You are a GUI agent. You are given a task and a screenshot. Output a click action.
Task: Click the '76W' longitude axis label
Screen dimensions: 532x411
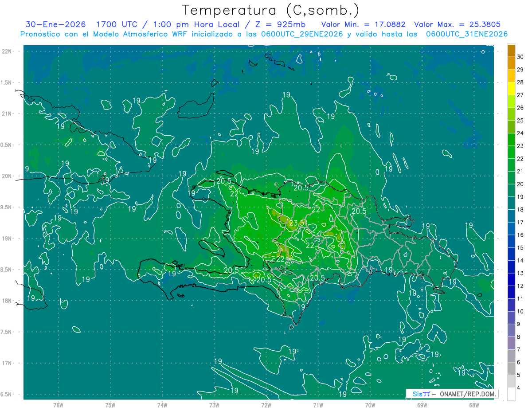coord(58,405)
